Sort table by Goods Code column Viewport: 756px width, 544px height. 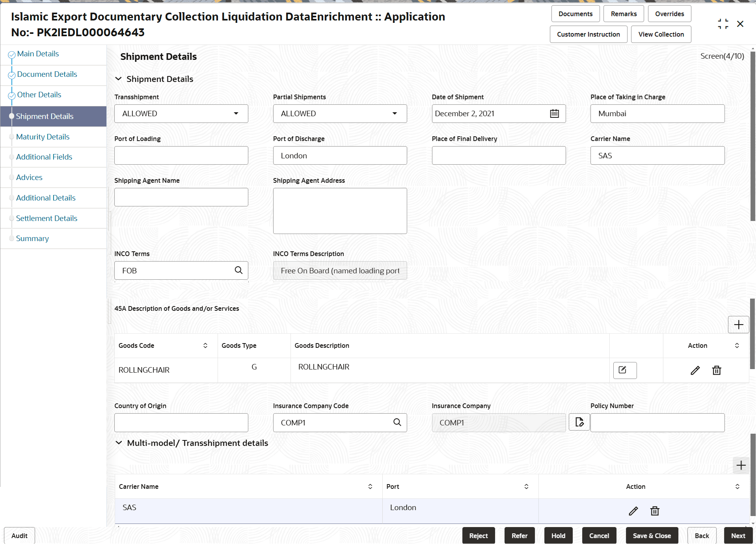pyautogui.click(x=205, y=345)
